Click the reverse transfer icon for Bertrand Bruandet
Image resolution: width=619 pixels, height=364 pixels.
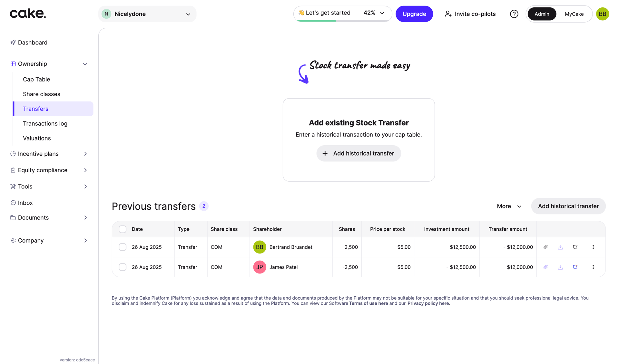coord(575,247)
